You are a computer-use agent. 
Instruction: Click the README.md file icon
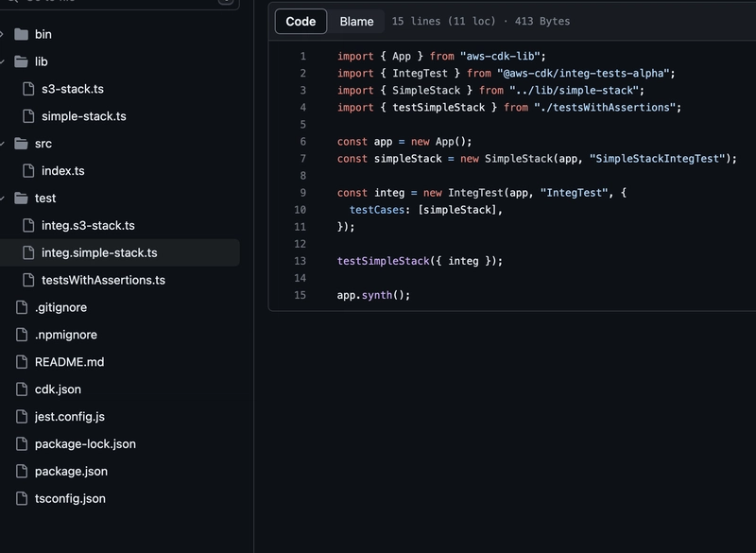[x=22, y=362]
